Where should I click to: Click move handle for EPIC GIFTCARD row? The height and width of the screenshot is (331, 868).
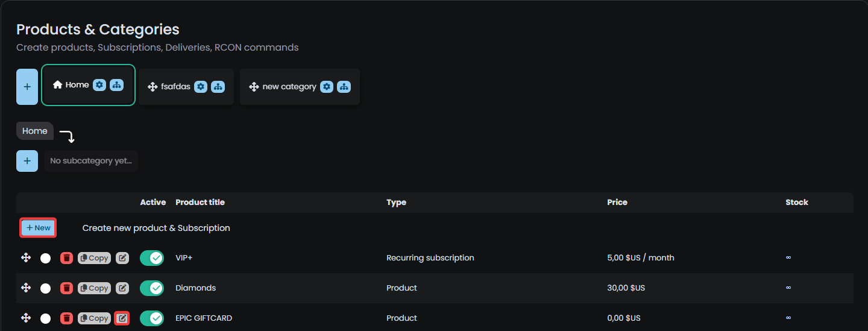coord(26,318)
